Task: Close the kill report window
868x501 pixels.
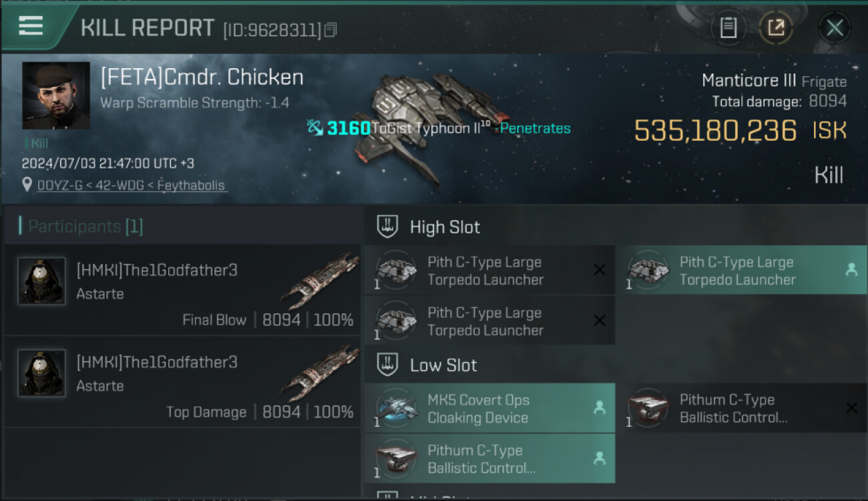Action: pos(835,28)
